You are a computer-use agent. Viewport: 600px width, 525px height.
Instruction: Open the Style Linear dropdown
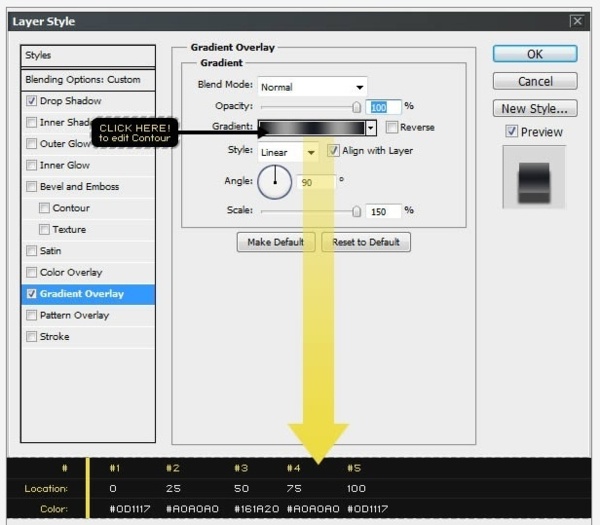coord(288,152)
